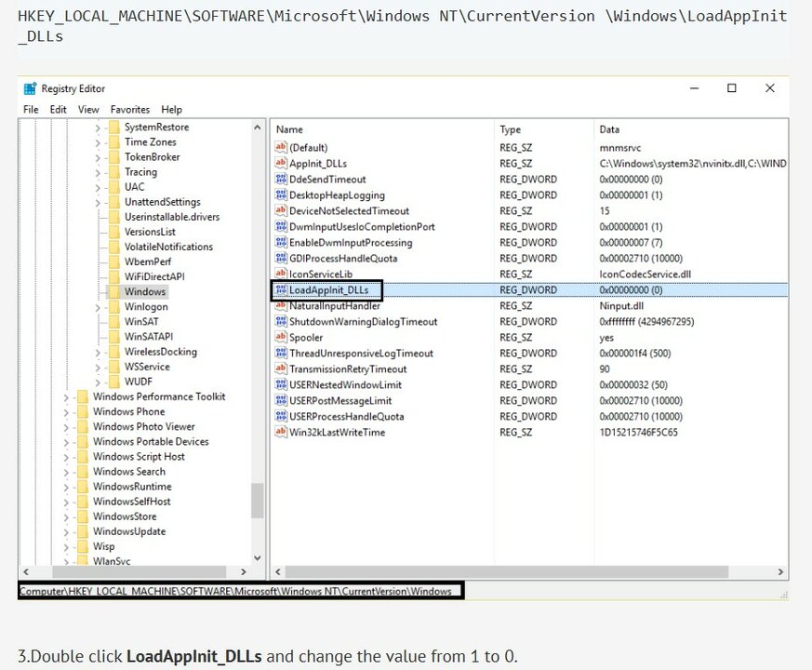Click the Registry Editor app icon in title bar
This screenshot has height=670, width=812.
[x=30, y=88]
